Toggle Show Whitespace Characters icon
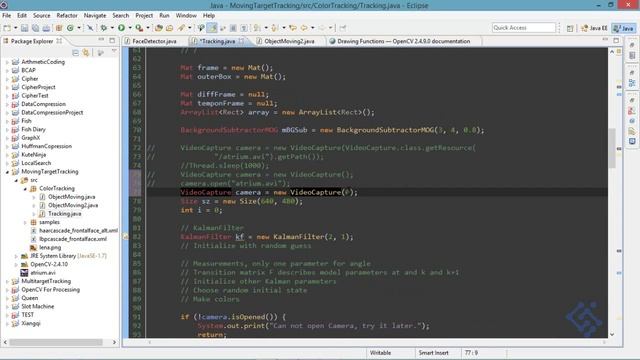Screen dimensions: 640x360 (244, 28)
